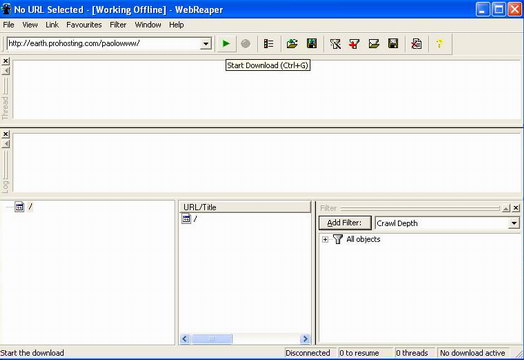Start the download with the green play button
Image resolution: width=524 pixels, height=360 pixels.
tap(226, 43)
